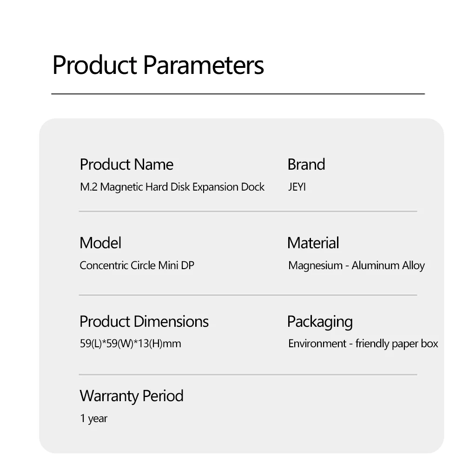This screenshot has width=476, height=476.
Task: Click the divider above Warranty Period
Action: click(x=248, y=375)
